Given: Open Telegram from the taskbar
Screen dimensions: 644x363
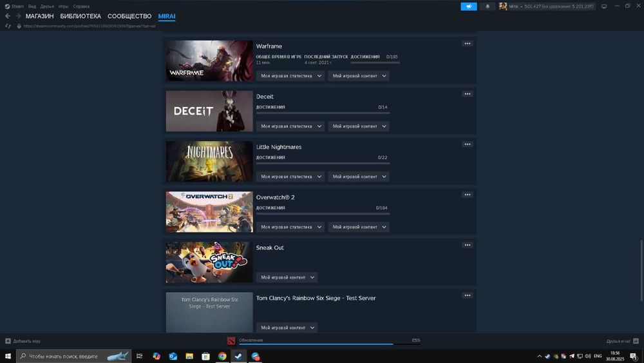Looking at the screenshot, I should 256,356.
